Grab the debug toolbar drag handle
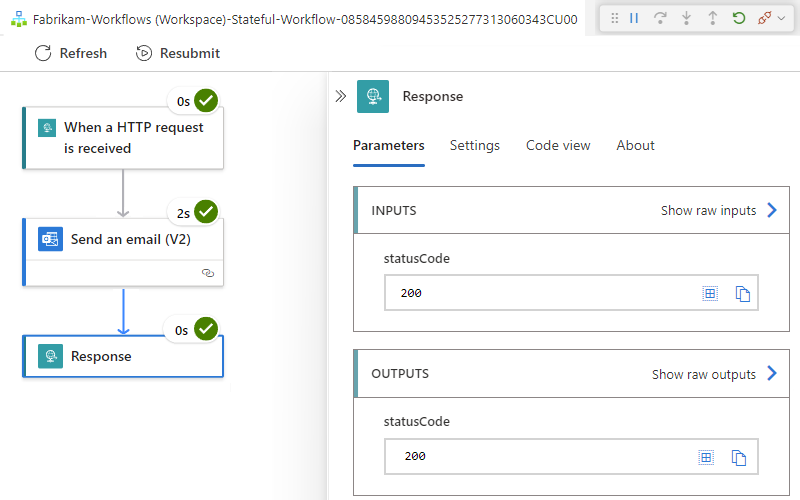Image resolution: width=800 pixels, height=500 pixels. tap(614, 18)
